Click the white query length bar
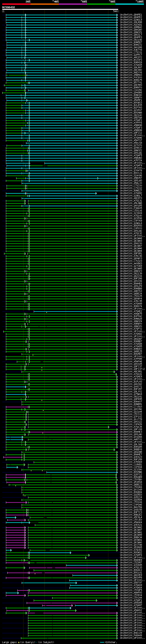Screen dimensions: 146x644 [60, 9]
